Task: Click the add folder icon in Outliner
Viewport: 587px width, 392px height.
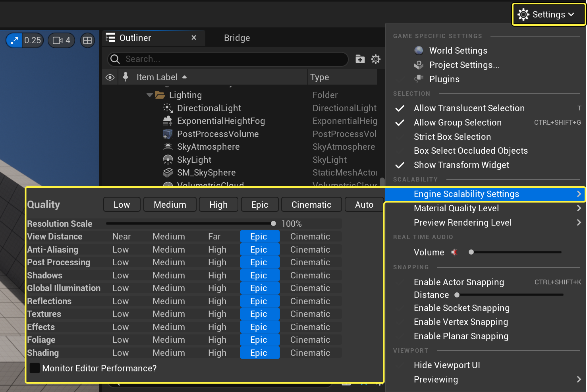Action: 360,59
